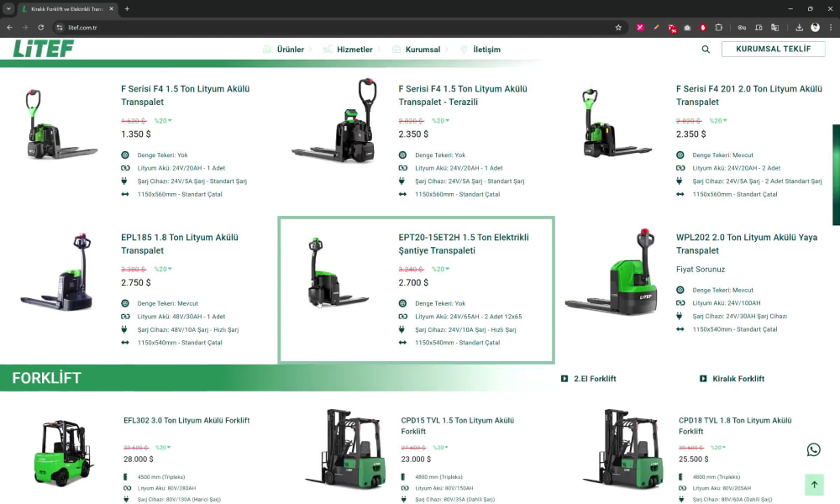Click the %20 discount badge on EPT20-15ET2H
Image resolution: width=840 pixels, height=504 pixels.
[x=440, y=269]
